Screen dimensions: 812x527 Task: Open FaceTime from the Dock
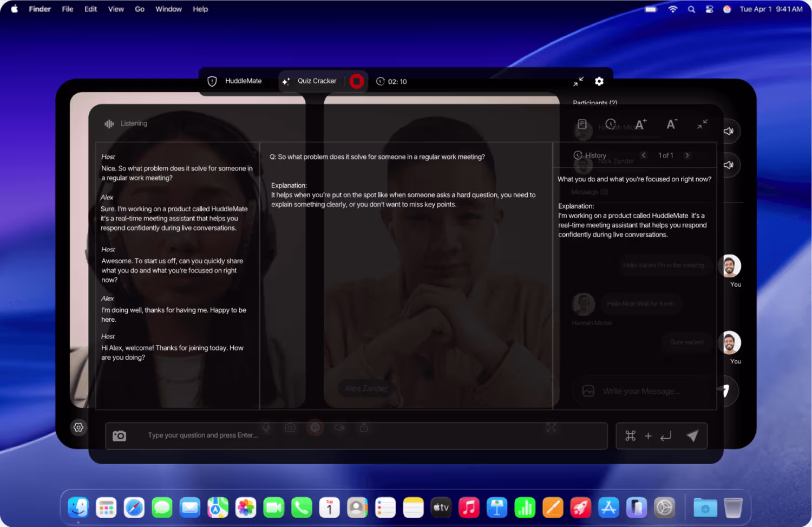273,508
